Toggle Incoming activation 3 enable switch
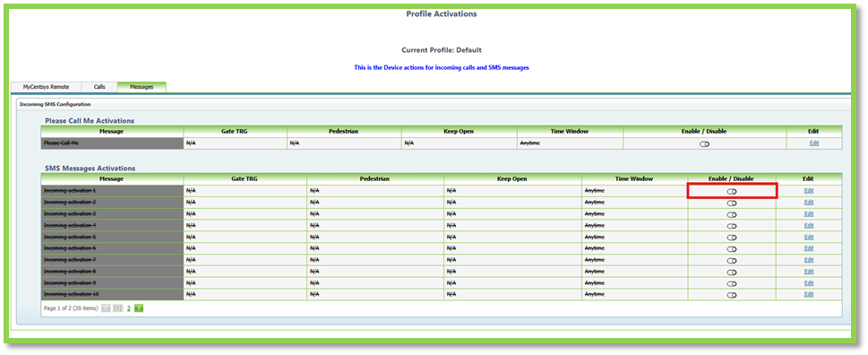 tap(732, 214)
